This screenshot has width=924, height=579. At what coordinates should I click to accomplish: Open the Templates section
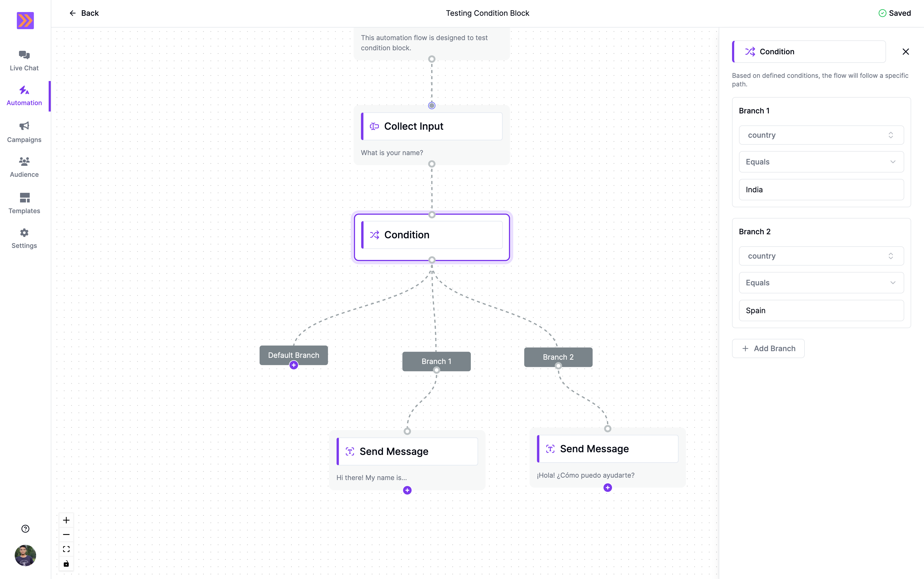tap(24, 203)
